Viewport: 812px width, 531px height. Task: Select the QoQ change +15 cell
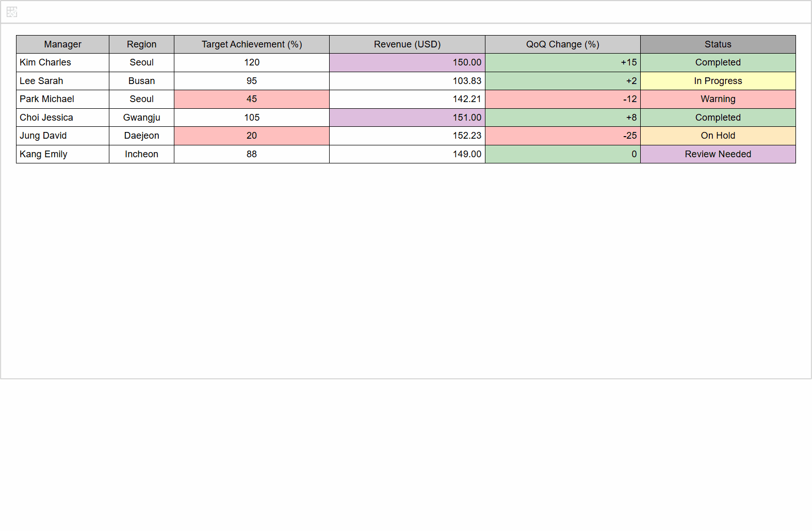tap(563, 62)
